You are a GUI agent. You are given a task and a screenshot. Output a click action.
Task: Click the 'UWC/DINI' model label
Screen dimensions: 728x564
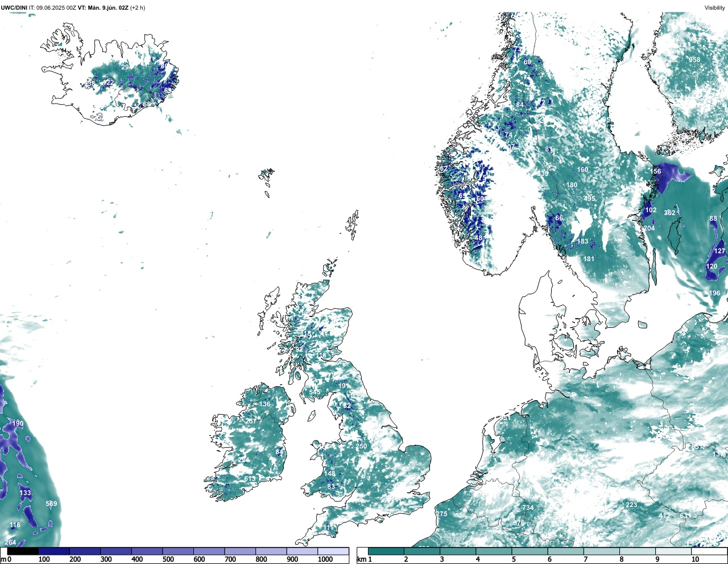(x=14, y=8)
